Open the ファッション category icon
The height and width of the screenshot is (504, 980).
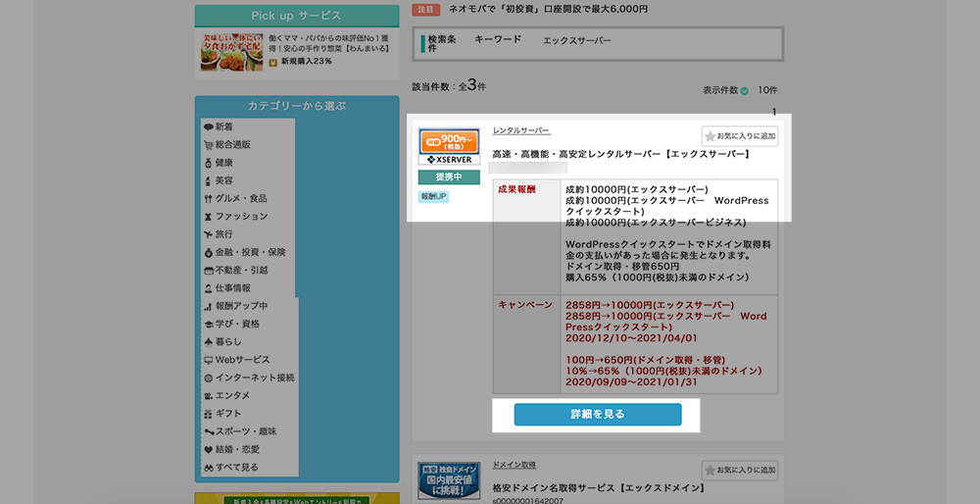[x=209, y=217]
